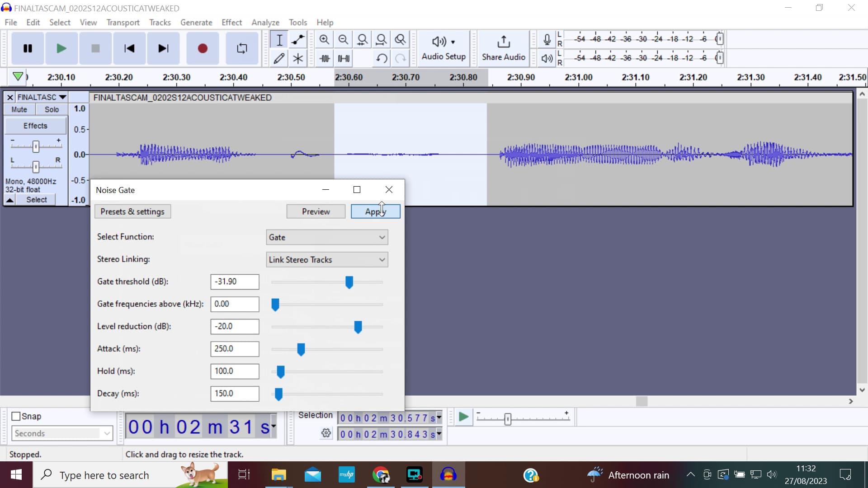868x488 pixels.
Task: Select the Envelope tool
Action: pyautogui.click(x=298, y=40)
